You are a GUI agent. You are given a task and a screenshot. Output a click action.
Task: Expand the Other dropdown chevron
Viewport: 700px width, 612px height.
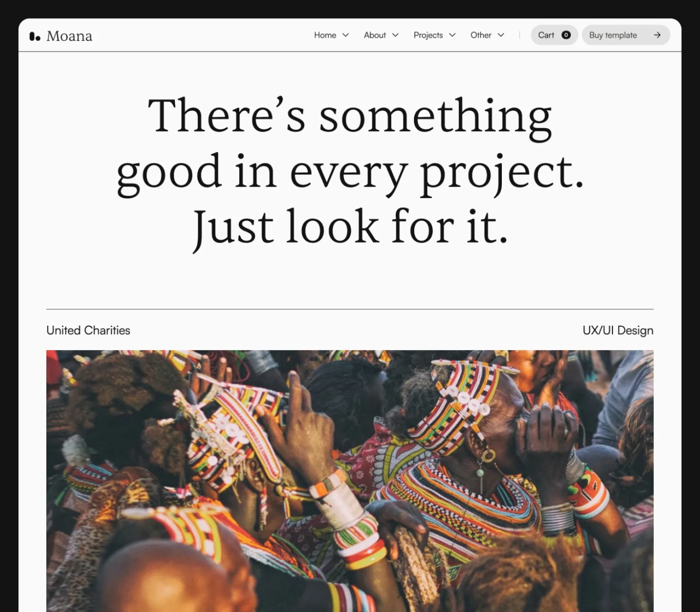501,35
